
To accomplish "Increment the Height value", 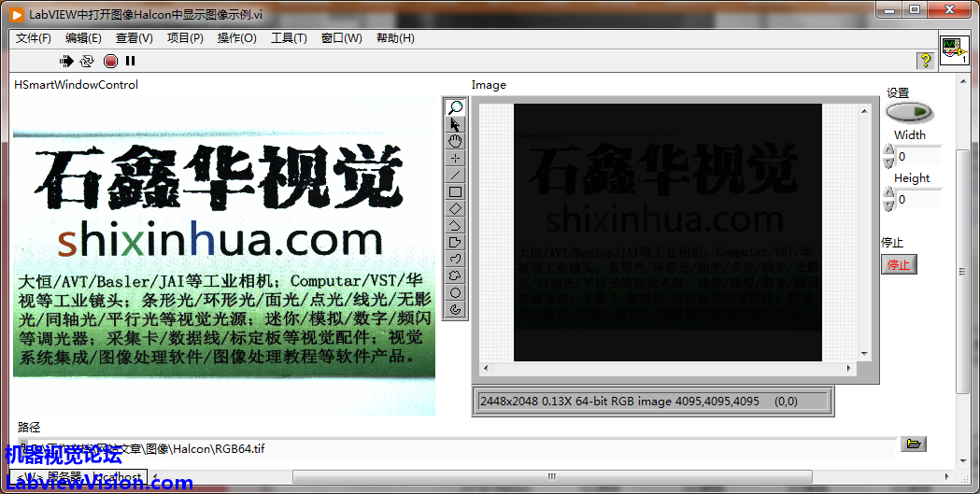I will (888, 193).
